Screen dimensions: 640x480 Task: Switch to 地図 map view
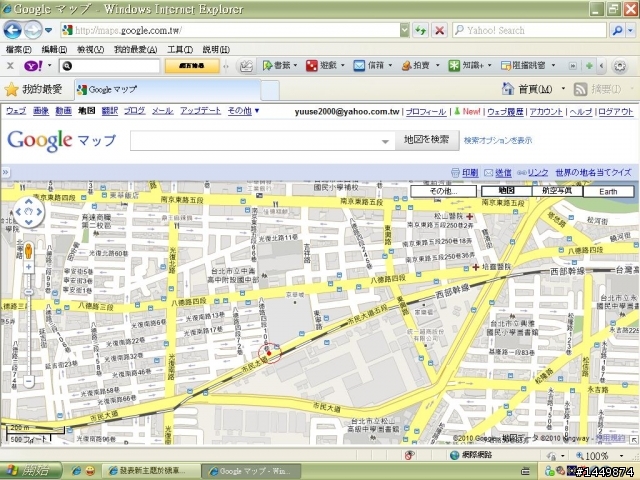[506, 191]
